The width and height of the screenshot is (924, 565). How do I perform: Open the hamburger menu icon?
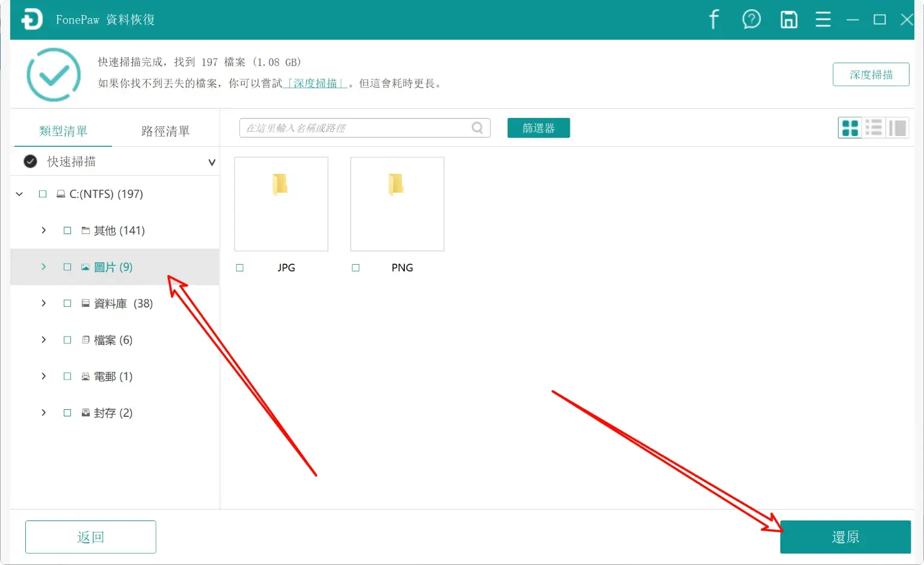[x=823, y=19]
